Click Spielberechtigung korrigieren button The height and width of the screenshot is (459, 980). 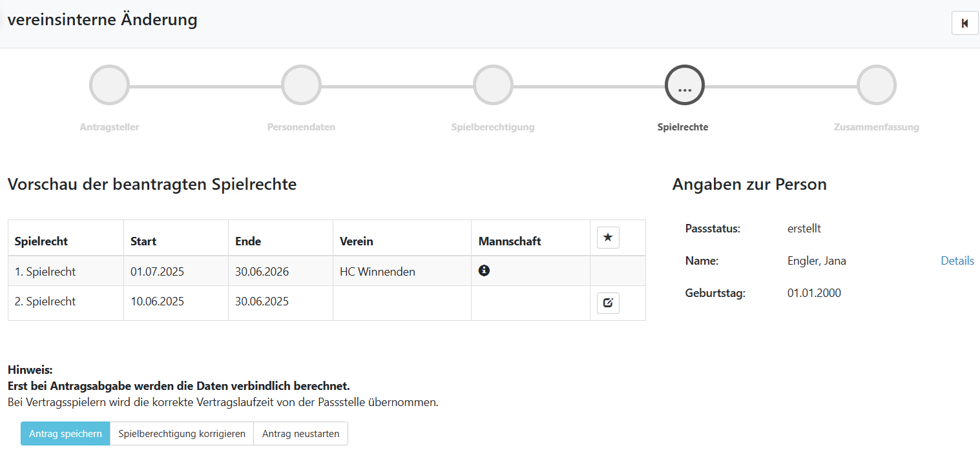[x=182, y=434]
